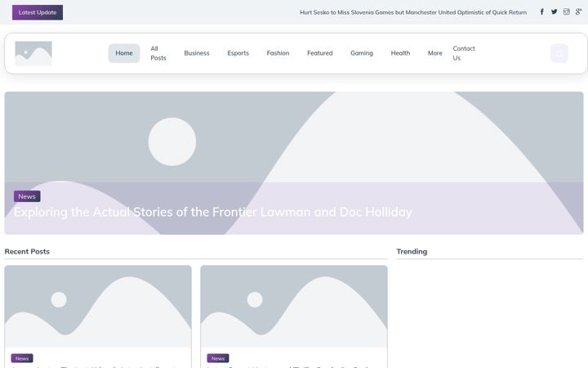Image resolution: width=588 pixels, height=368 pixels.
Task: Open the Google Plus social icon
Action: pyautogui.click(x=578, y=12)
